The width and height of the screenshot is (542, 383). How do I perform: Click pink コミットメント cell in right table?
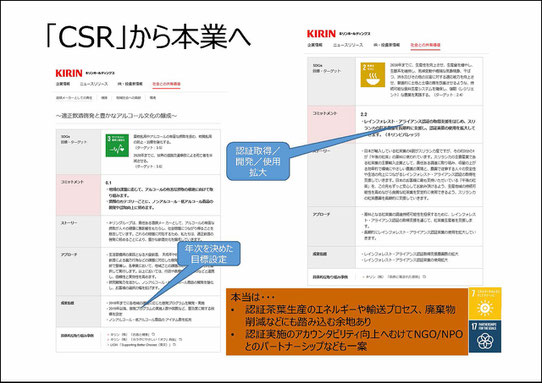(x=331, y=125)
